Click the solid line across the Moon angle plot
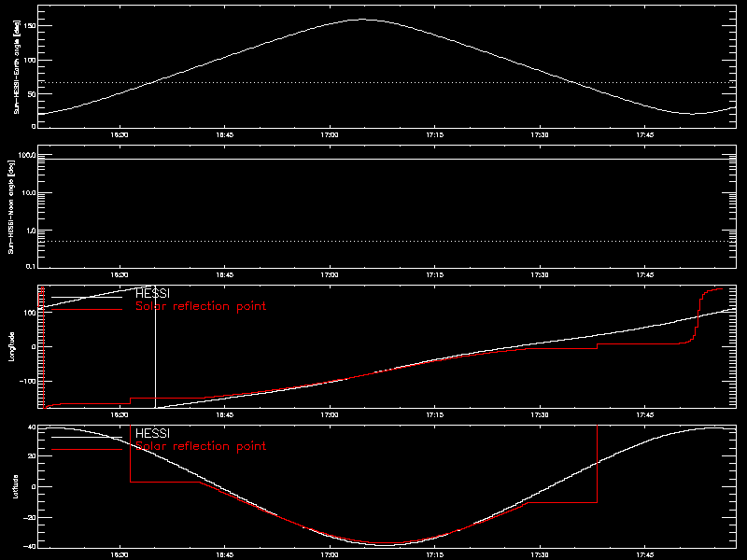The image size is (747, 560). (387, 159)
